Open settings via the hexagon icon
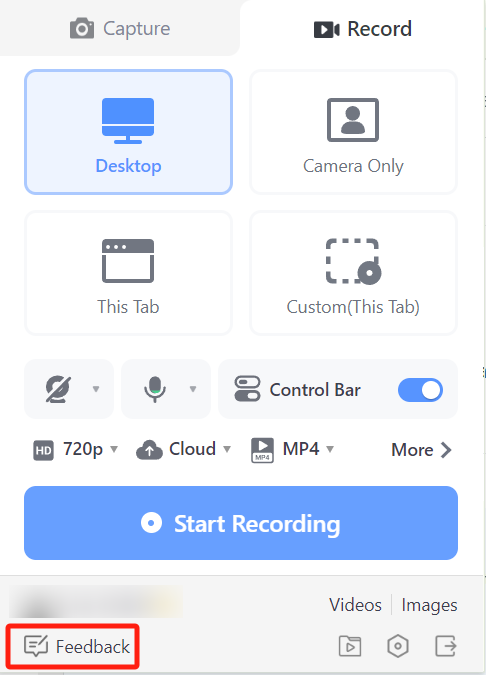Image resolution: width=486 pixels, height=675 pixels. coord(398,646)
